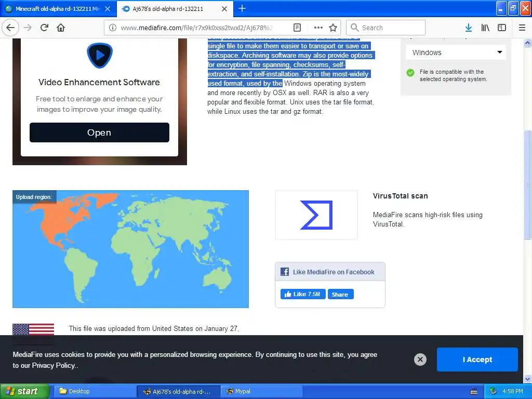Toggle reader view in address bar

click(x=297, y=28)
